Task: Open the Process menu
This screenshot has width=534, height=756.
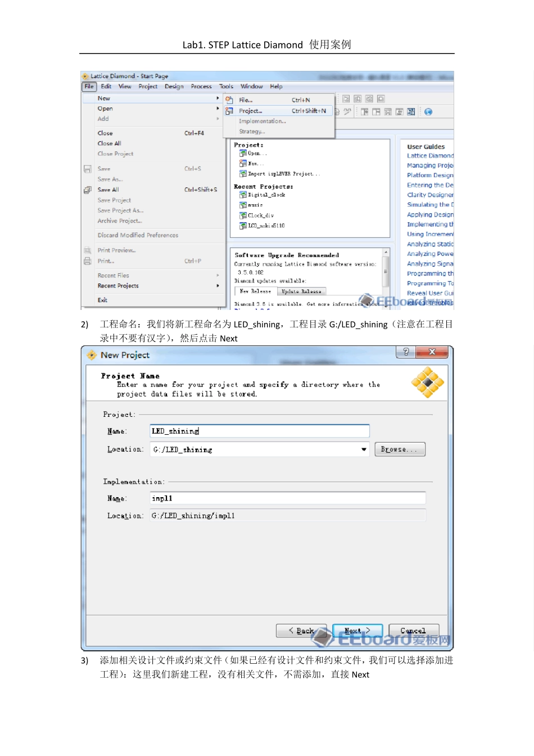Action: (201, 87)
